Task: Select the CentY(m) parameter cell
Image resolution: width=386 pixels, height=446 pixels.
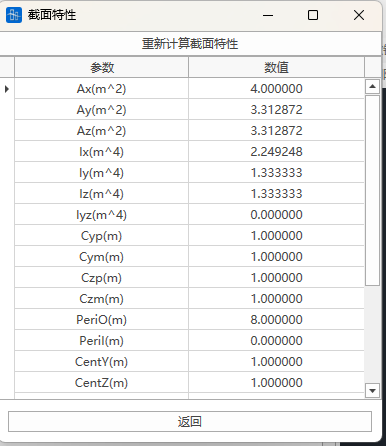Action: tap(101, 362)
